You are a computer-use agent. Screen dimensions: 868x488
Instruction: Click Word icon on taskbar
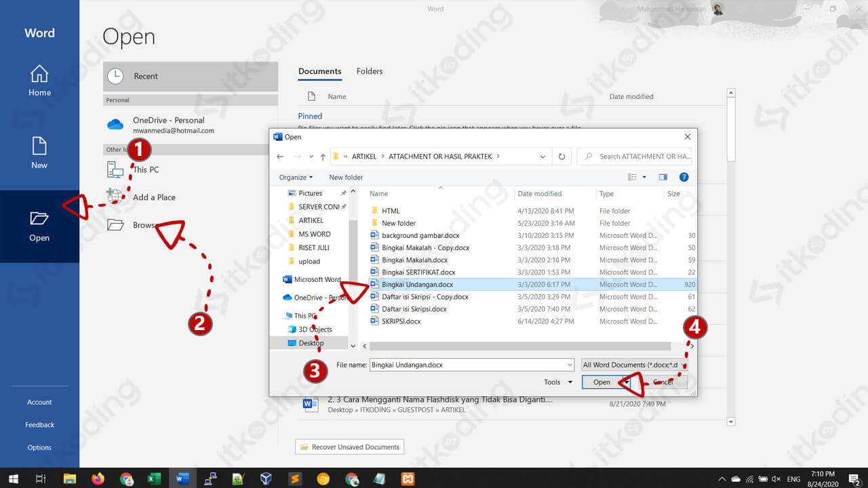pyautogui.click(x=182, y=479)
